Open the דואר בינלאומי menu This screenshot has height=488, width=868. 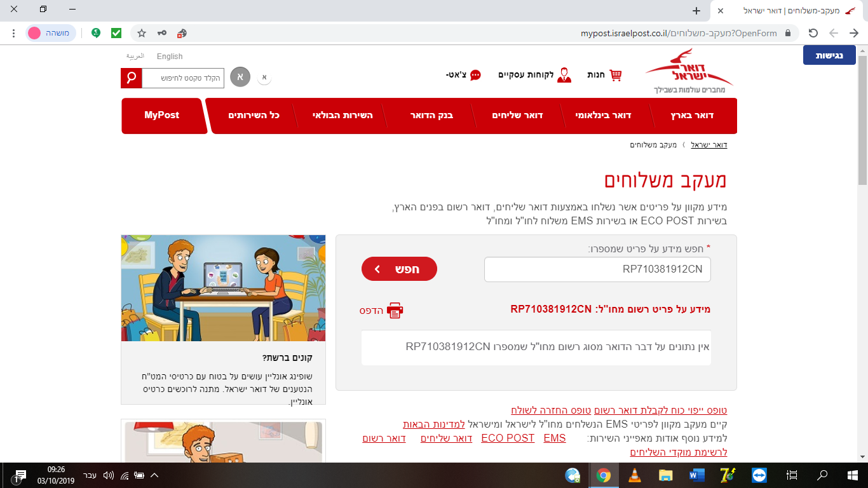click(x=603, y=116)
